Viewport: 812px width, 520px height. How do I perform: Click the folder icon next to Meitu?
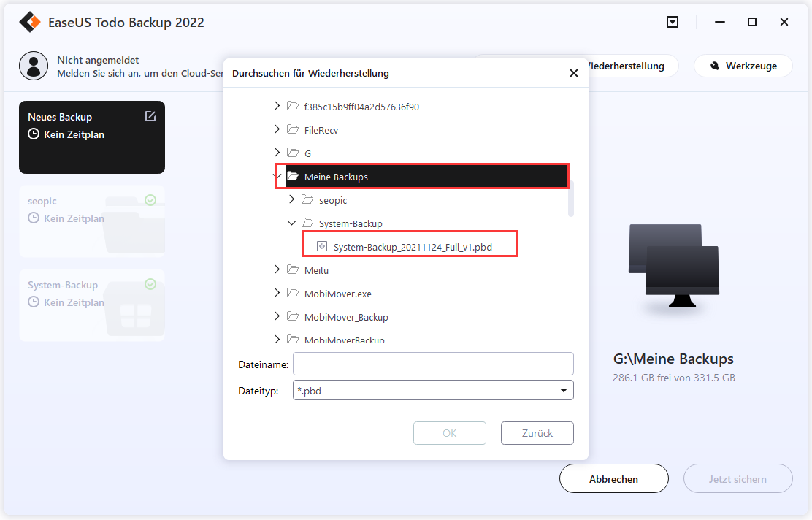[293, 269]
